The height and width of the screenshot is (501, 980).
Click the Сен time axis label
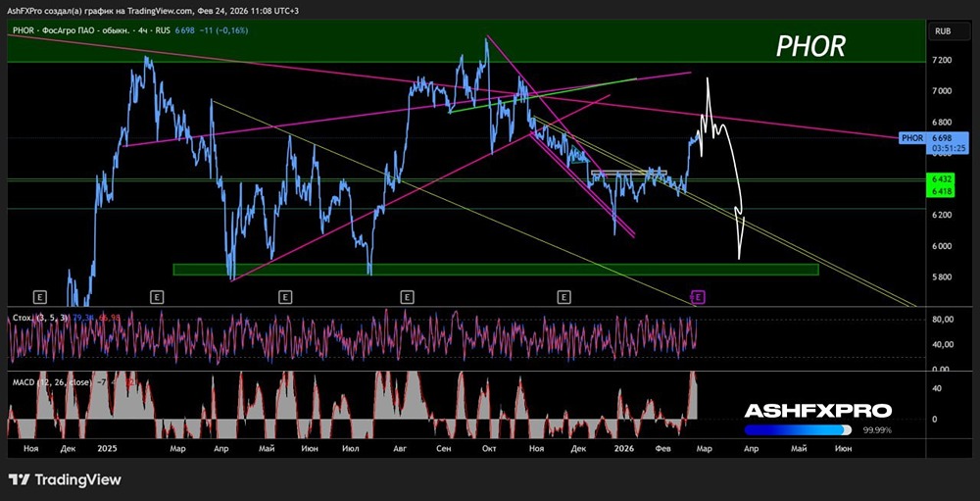click(x=444, y=448)
